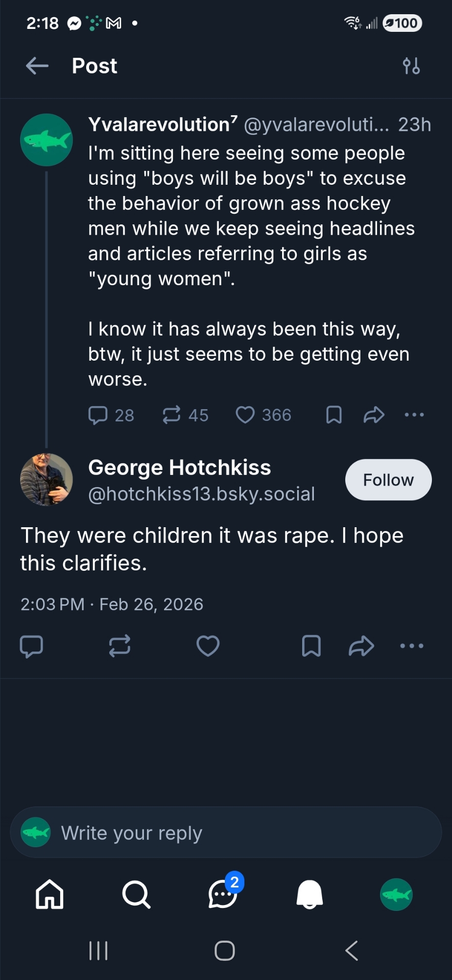This screenshot has width=452, height=980.
Task: Open more options on Yvalarevolution's post
Action: tap(414, 415)
